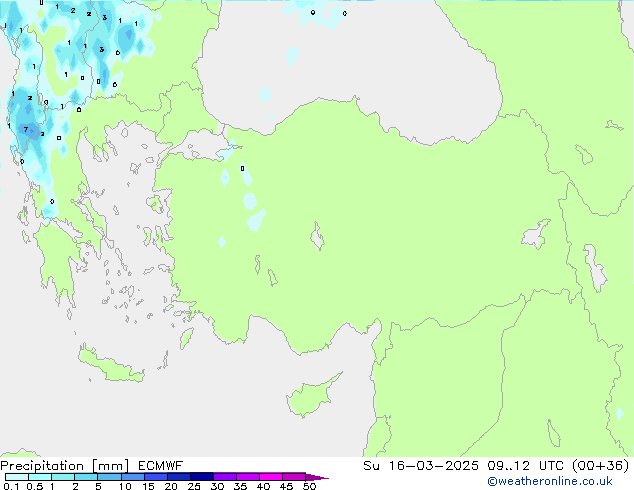The image size is (634, 490).
Task: Click the 45–50 mm legend color swatch
Action: pyautogui.click(x=294, y=477)
